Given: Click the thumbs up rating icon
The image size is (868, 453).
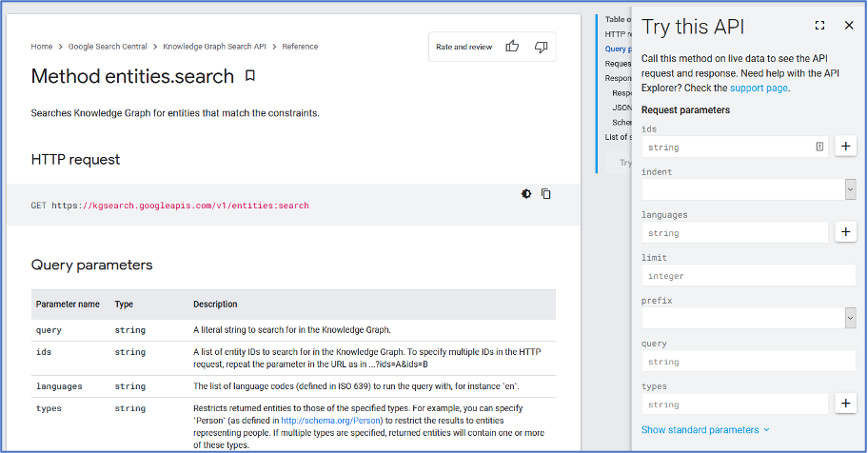Looking at the screenshot, I should coord(512,47).
